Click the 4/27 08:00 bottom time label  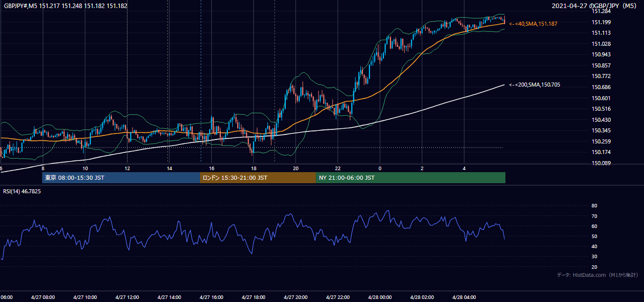click(43, 297)
